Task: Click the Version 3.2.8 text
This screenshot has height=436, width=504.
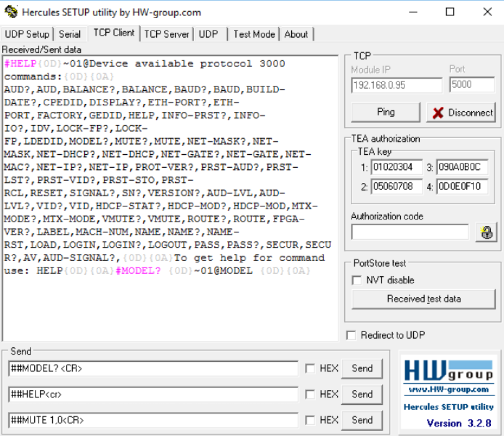Action: [x=459, y=423]
